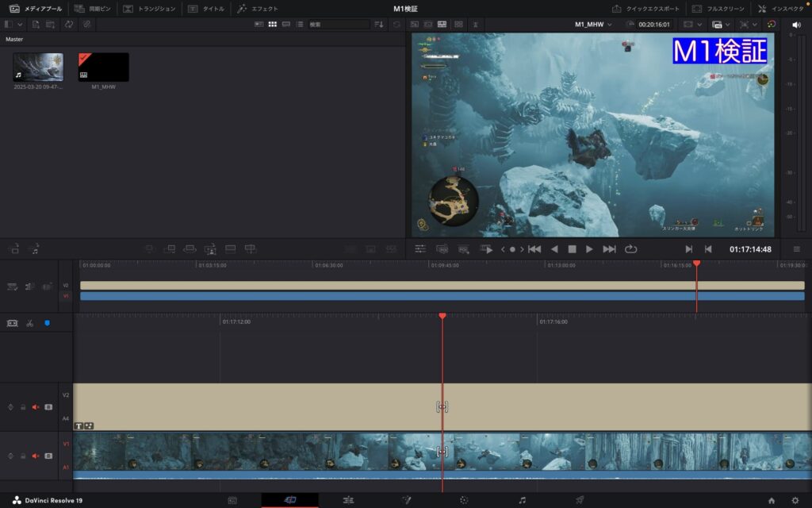
Task: Open the Deliver page rocket icon
Action: tap(580, 500)
